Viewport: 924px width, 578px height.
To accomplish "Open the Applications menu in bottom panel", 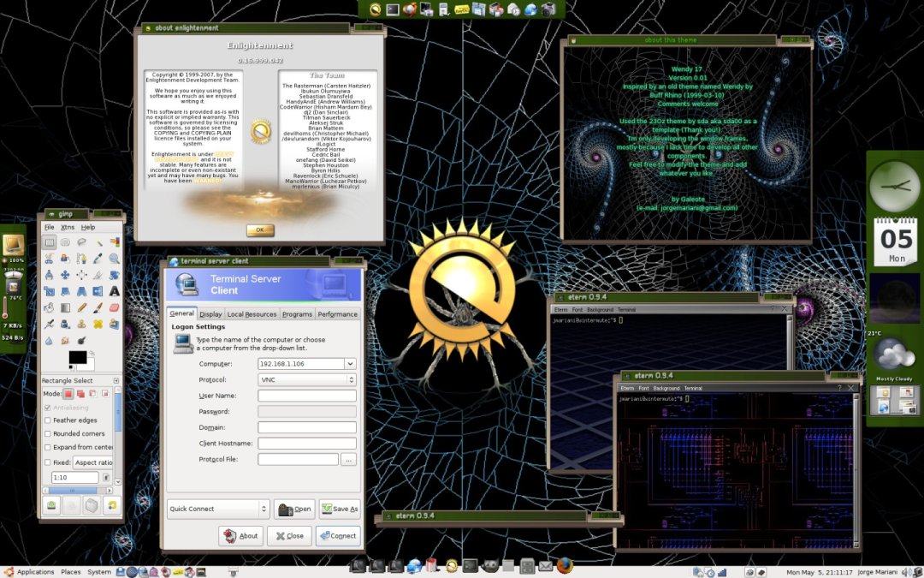I will tap(29, 572).
